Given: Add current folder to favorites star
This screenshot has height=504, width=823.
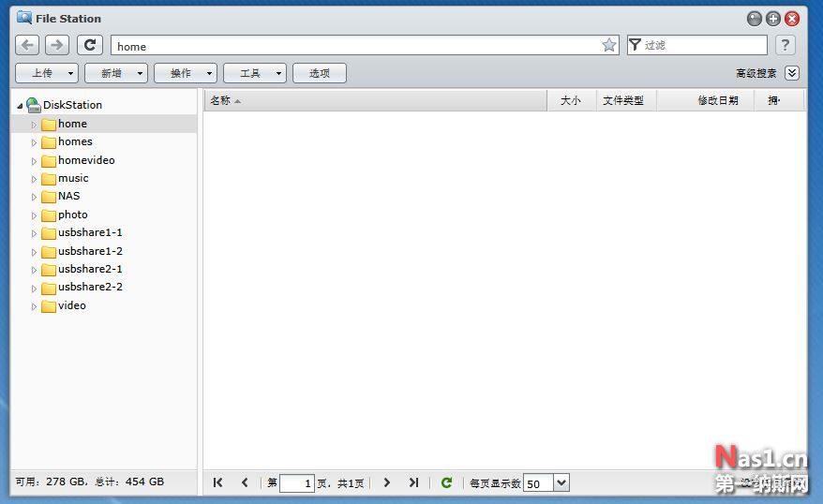Looking at the screenshot, I should 609,45.
